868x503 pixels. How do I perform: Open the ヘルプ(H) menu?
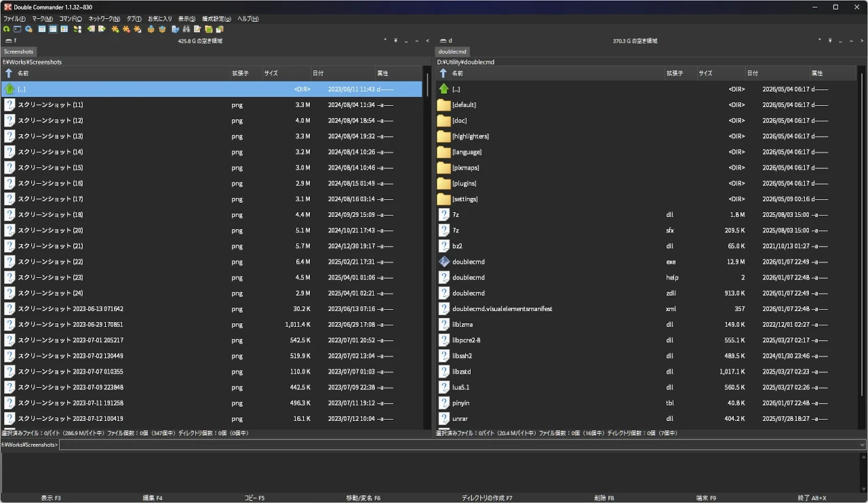[x=248, y=19]
